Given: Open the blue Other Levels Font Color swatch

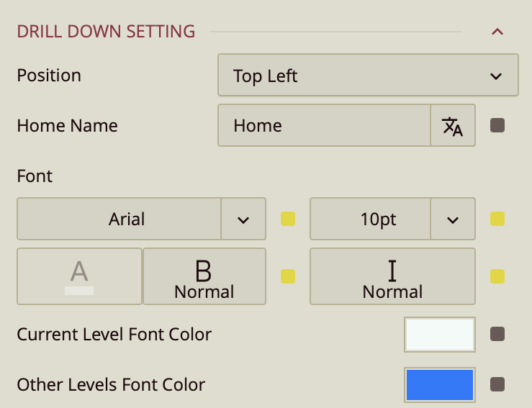Looking at the screenshot, I should click(x=440, y=384).
